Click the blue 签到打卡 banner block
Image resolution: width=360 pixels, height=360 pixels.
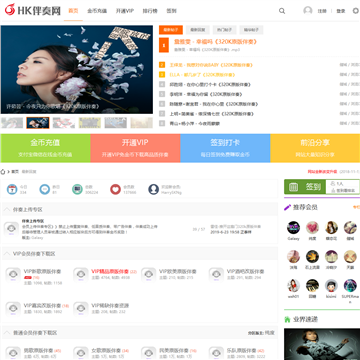coord(225,148)
